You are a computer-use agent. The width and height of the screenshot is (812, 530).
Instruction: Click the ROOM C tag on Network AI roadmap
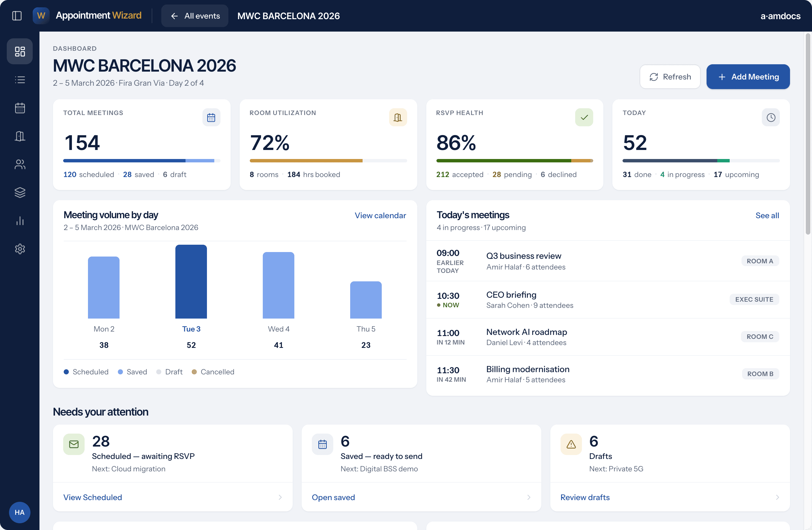760,337
